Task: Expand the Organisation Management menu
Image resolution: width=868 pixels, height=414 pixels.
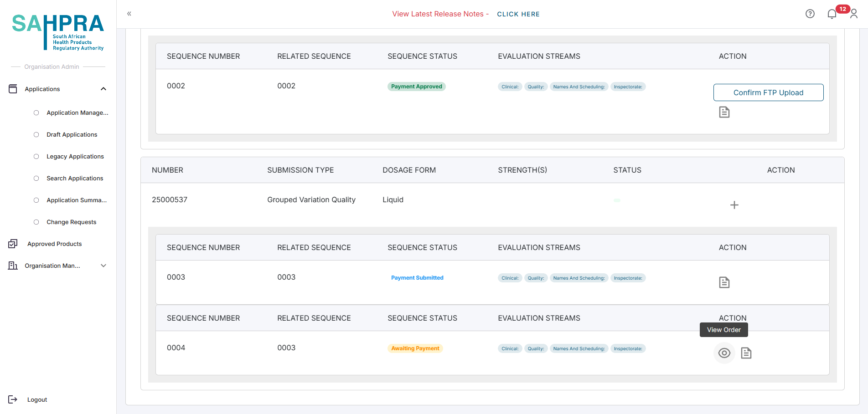Action: click(x=103, y=266)
